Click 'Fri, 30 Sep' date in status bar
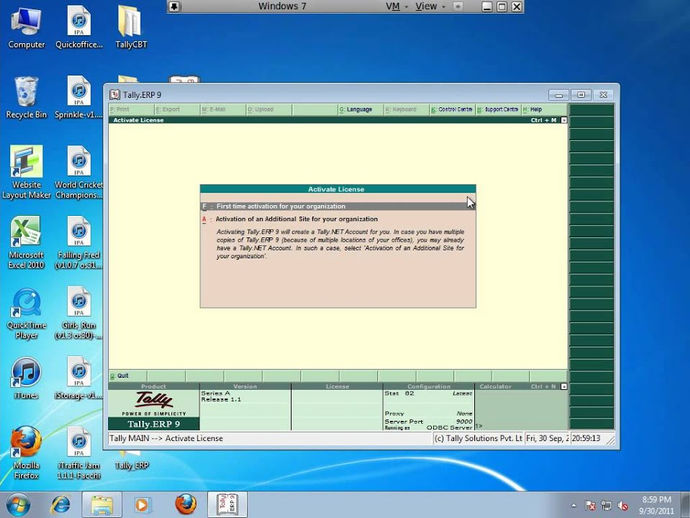Viewport: 690px width, 518px height. click(547, 438)
